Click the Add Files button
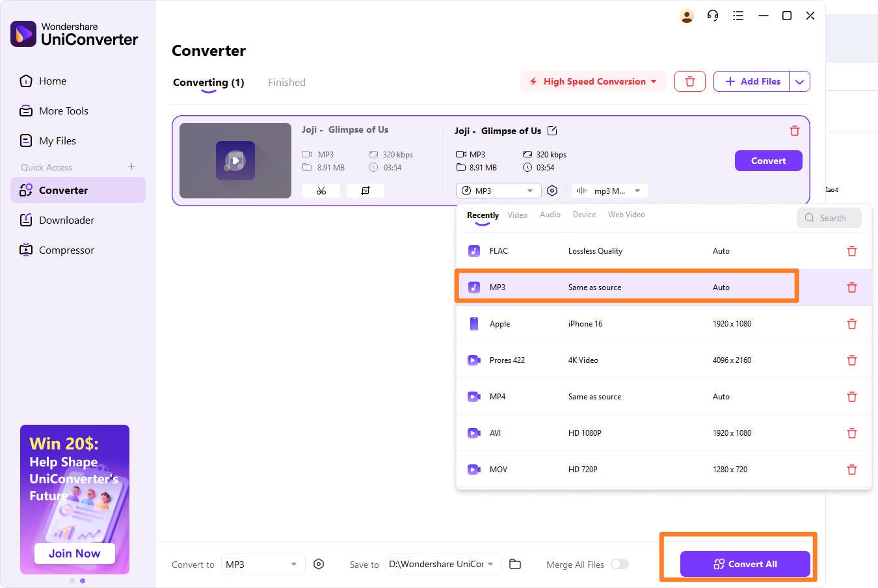Viewport: 878px width, 588px height. coord(752,81)
